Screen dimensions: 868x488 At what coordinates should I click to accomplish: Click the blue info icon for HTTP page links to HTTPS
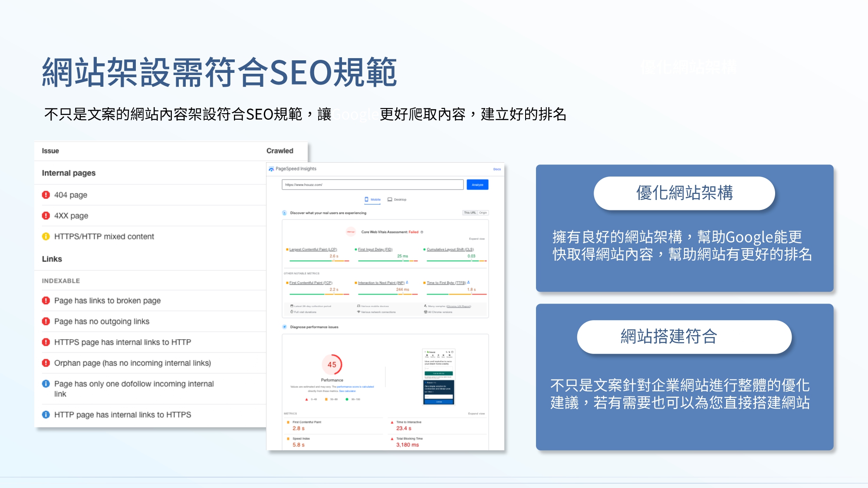click(x=46, y=415)
